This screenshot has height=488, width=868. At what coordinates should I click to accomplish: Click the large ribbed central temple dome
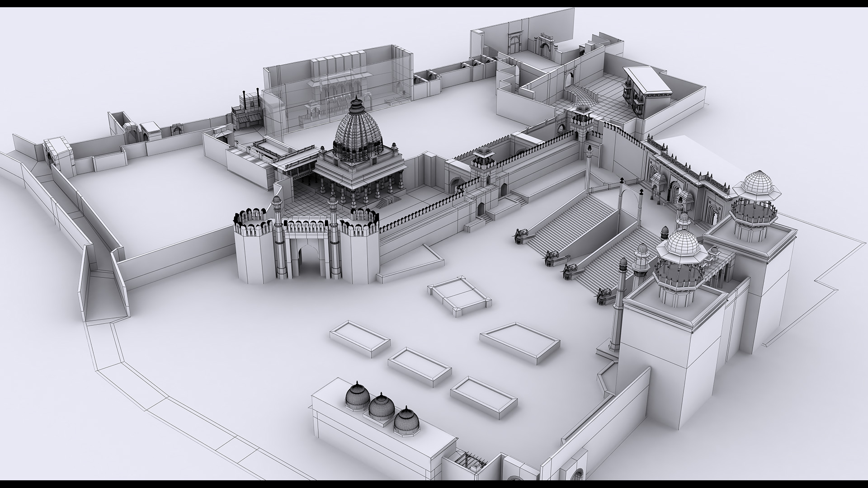point(357,133)
